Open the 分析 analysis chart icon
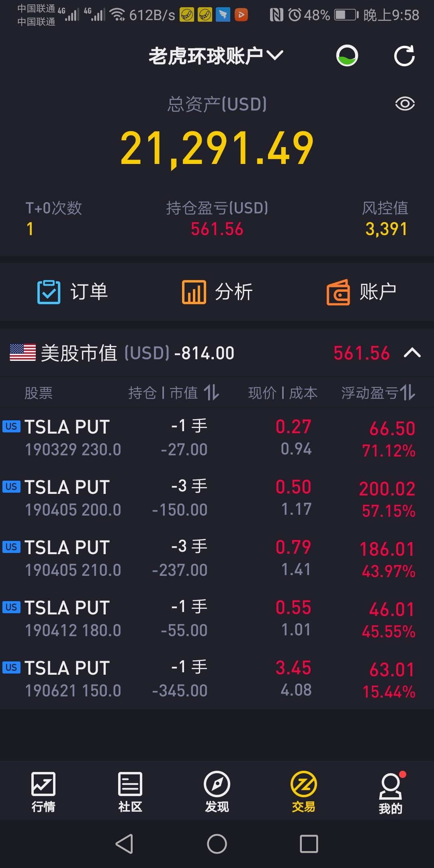This screenshot has width=434, height=868. pyautogui.click(x=194, y=292)
